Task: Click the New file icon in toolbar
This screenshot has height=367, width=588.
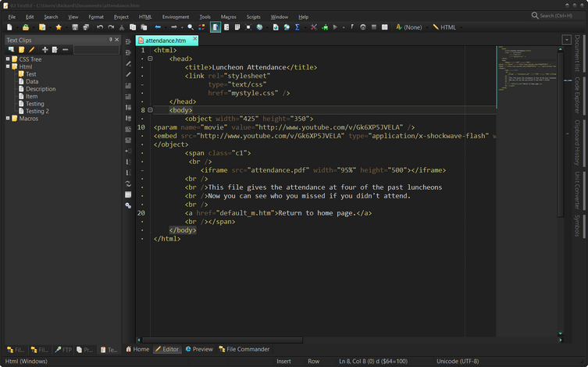Action: tap(10, 27)
